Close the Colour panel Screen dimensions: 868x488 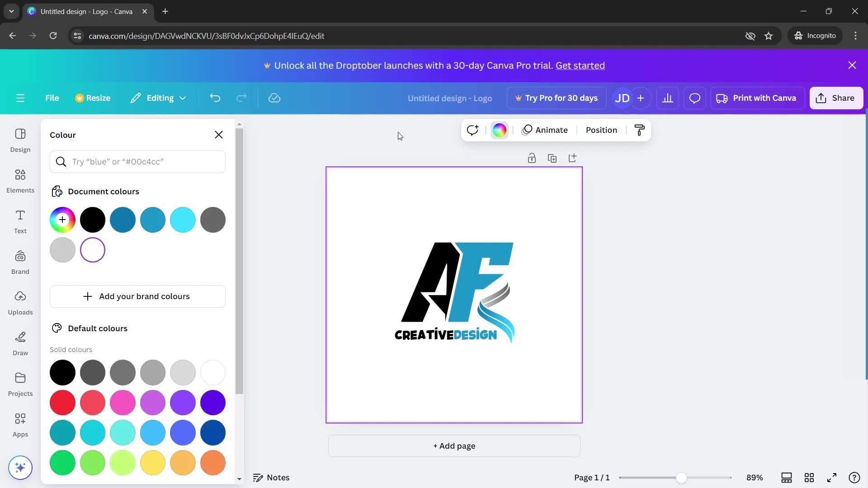[x=219, y=135]
